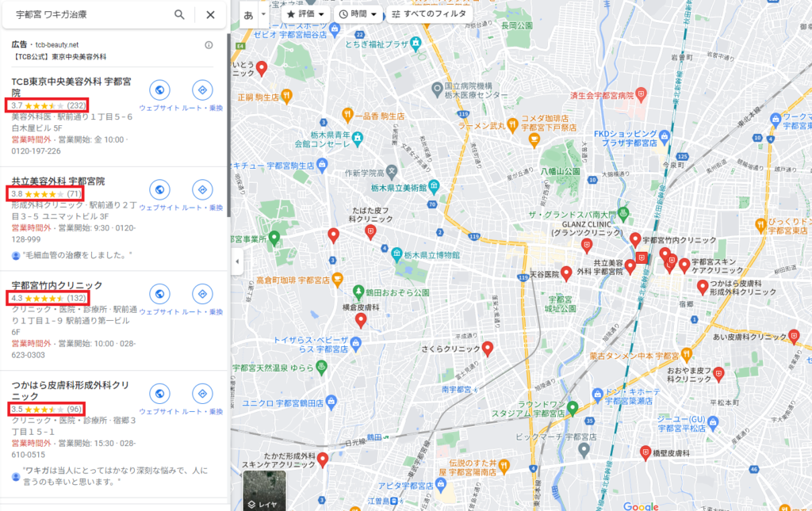
Task: Open the 時間 hours filter dropdown
Action: 358,14
